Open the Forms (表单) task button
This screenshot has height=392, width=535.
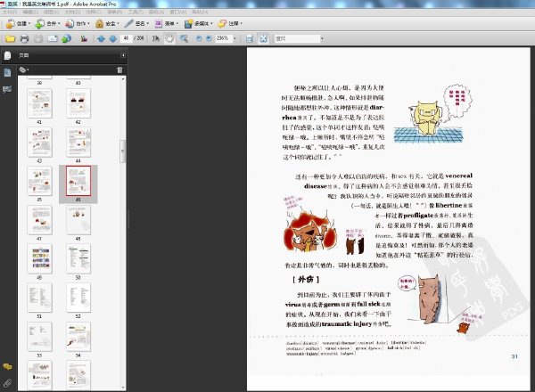click(166, 23)
